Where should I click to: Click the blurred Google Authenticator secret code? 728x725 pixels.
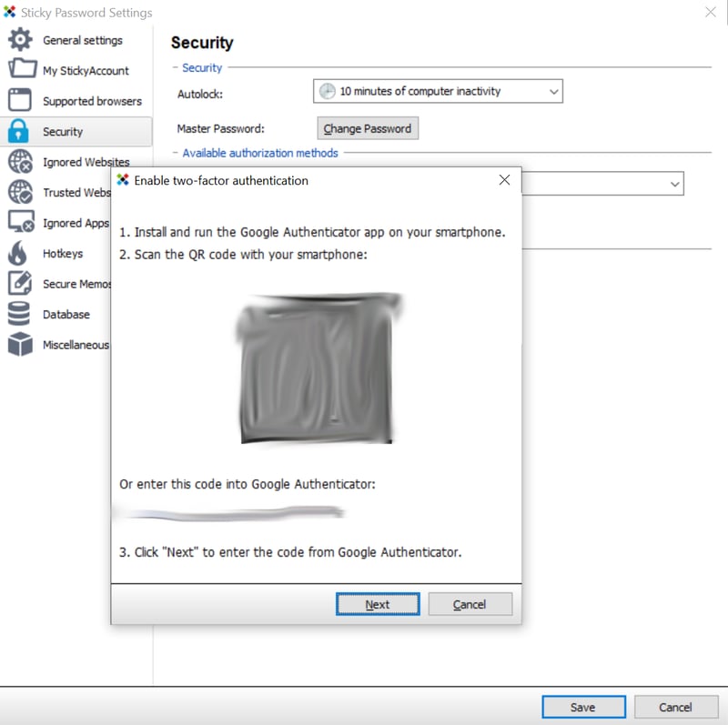(x=232, y=513)
